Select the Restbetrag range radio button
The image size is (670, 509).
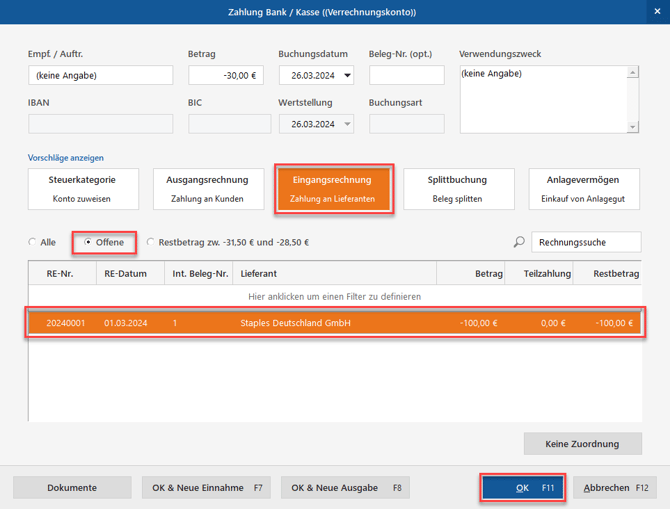[x=151, y=242]
